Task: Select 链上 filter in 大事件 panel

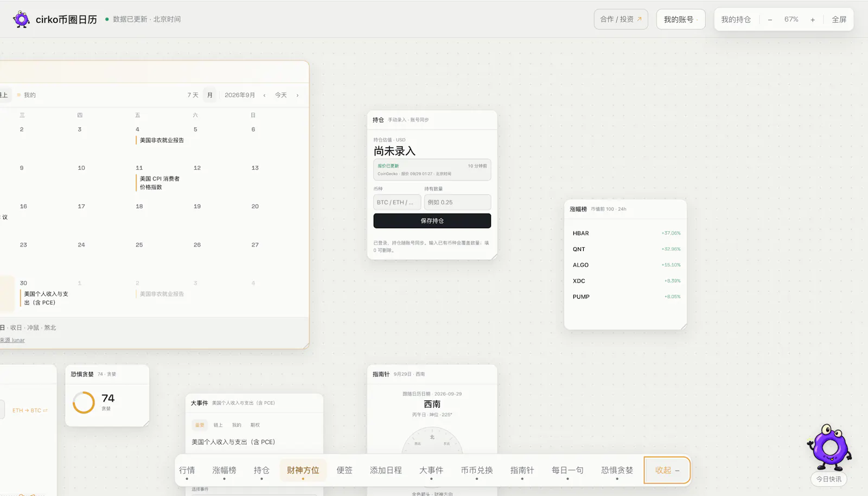Action: click(218, 425)
